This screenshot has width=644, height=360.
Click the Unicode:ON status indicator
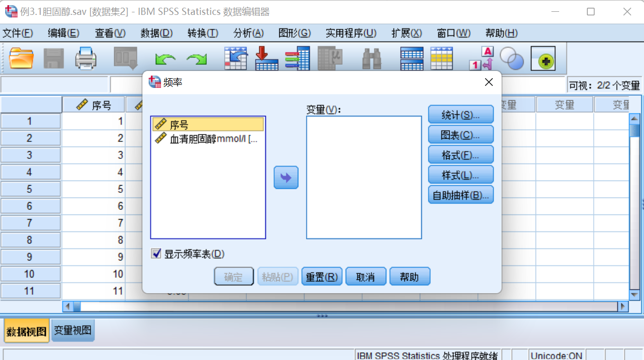pos(557,355)
